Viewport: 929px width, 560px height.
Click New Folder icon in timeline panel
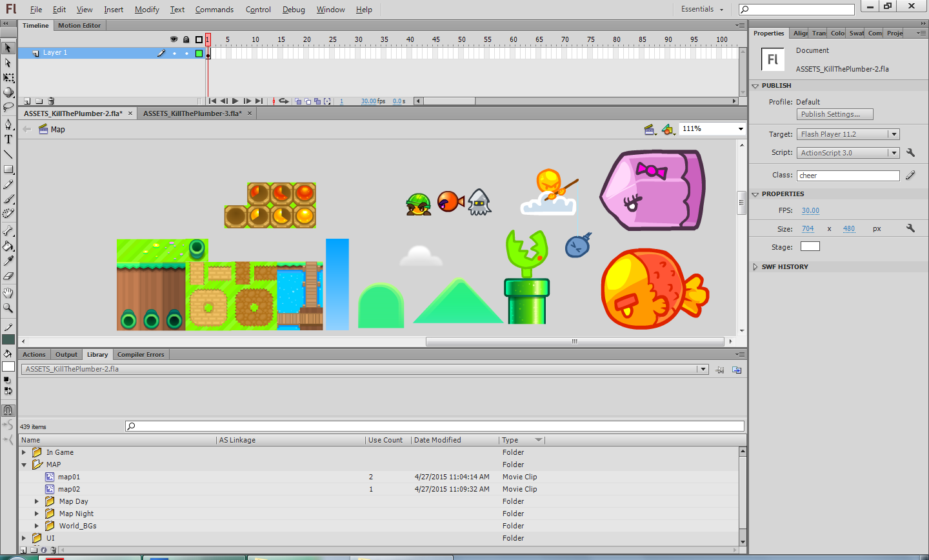tap(39, 101)
